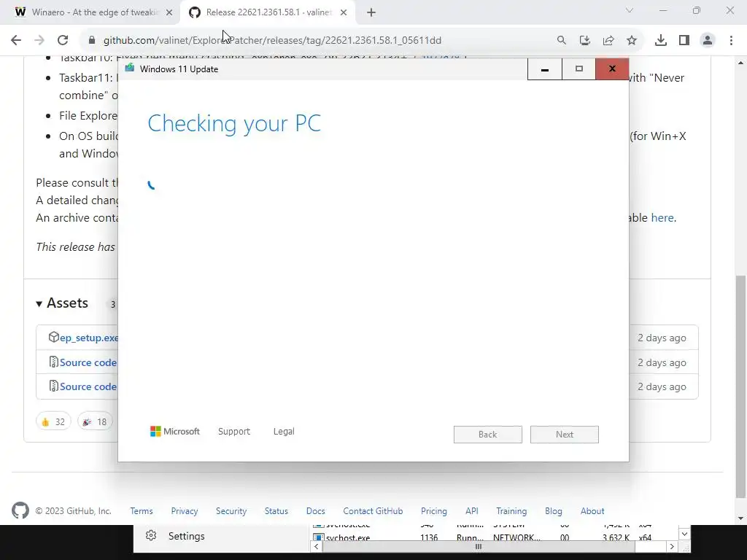Close the Winaero tab
The image size is (747, 560).
169,12
